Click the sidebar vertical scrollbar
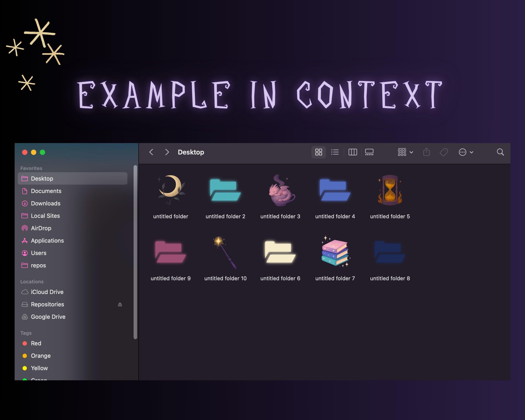525x420 pixels. [135, 252]
